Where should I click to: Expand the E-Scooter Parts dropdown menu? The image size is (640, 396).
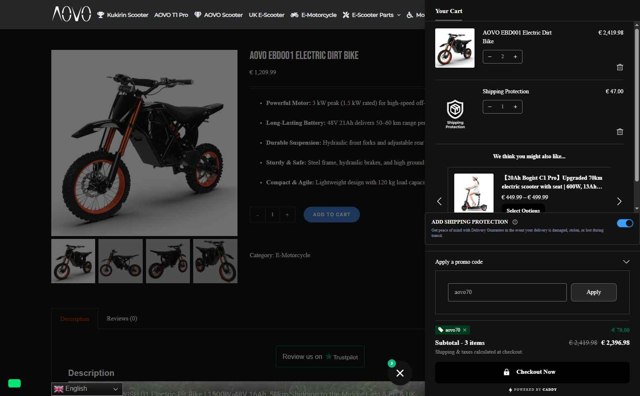(x=372, y=15)
